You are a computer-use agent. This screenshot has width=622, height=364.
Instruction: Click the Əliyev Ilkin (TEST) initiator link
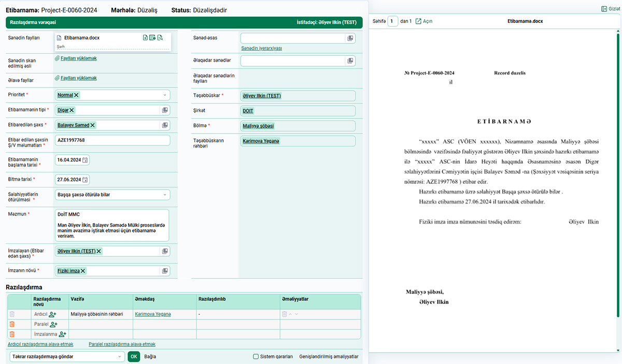[262, 96]
